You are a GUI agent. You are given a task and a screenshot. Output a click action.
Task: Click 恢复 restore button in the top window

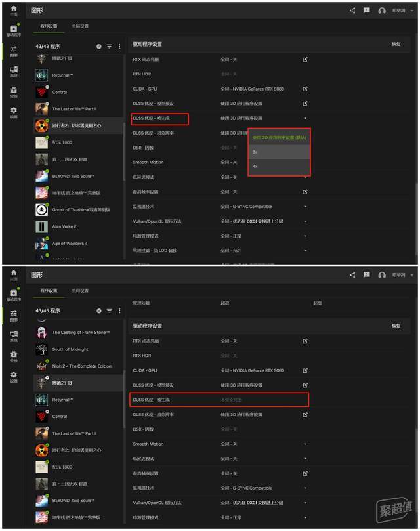click(x=396, y=44)
